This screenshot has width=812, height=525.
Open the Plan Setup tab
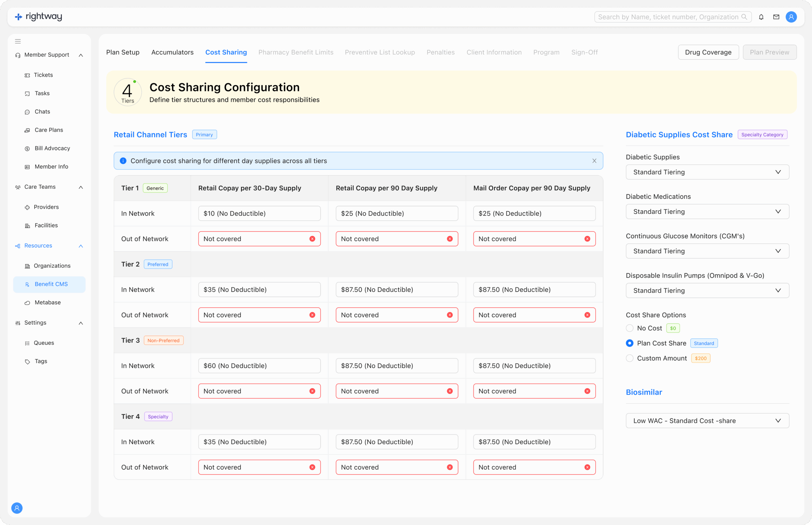123,52
